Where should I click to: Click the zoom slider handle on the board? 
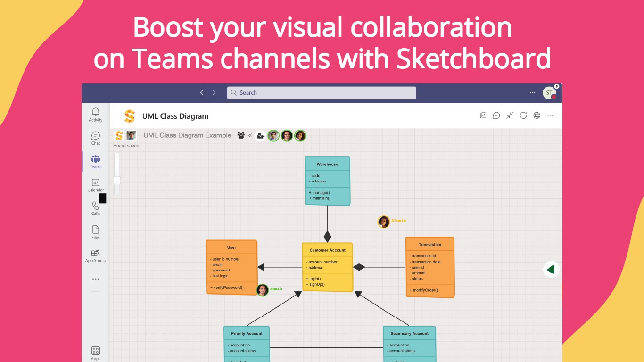point(117,181)
